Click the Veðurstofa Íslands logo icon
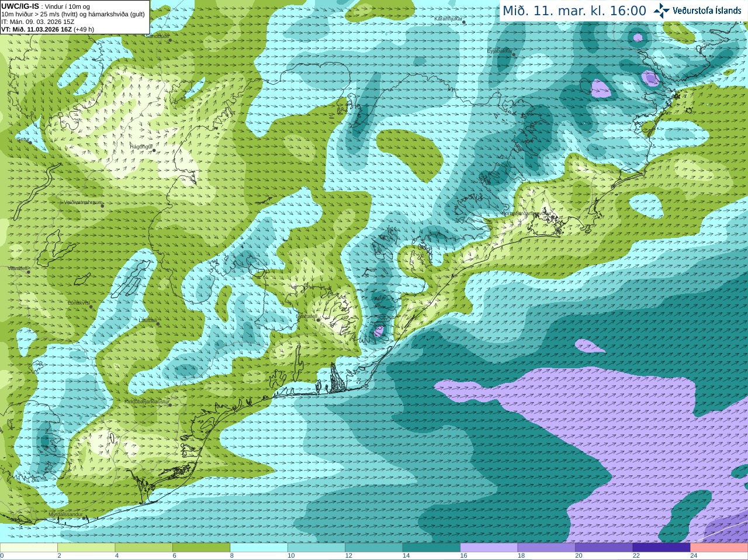The image size is (748, 560). 662,11
